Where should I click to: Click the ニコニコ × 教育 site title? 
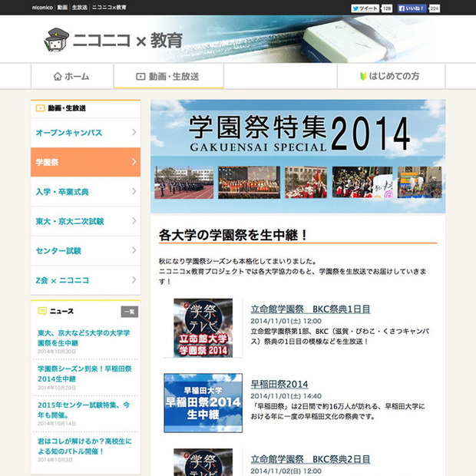point(127,41)
